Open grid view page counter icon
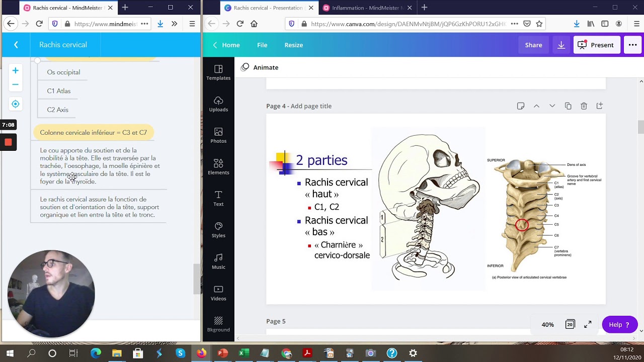This screenshot has height=362, width=644. coord(570,325)
